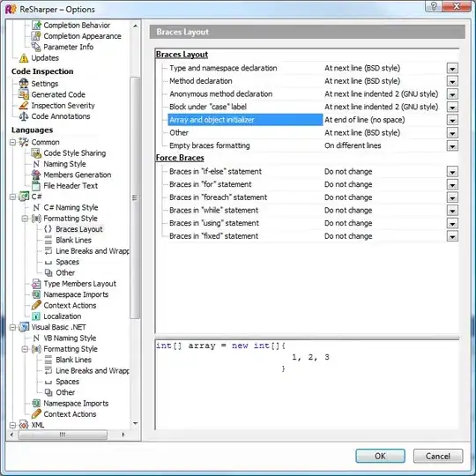The width and height of the screenshot is (476, 476).
Task: Select C# Naming Style in tree
Action: [x=71, y=208]
